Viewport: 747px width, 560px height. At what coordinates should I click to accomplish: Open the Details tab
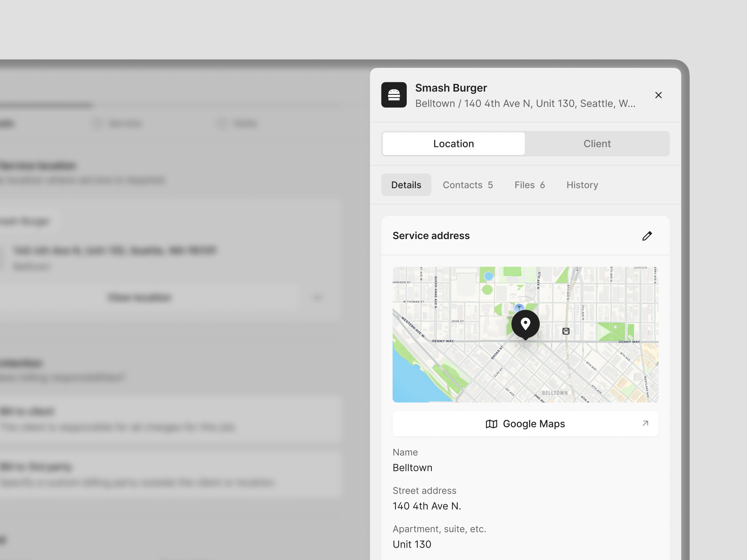tap(406, 185)
